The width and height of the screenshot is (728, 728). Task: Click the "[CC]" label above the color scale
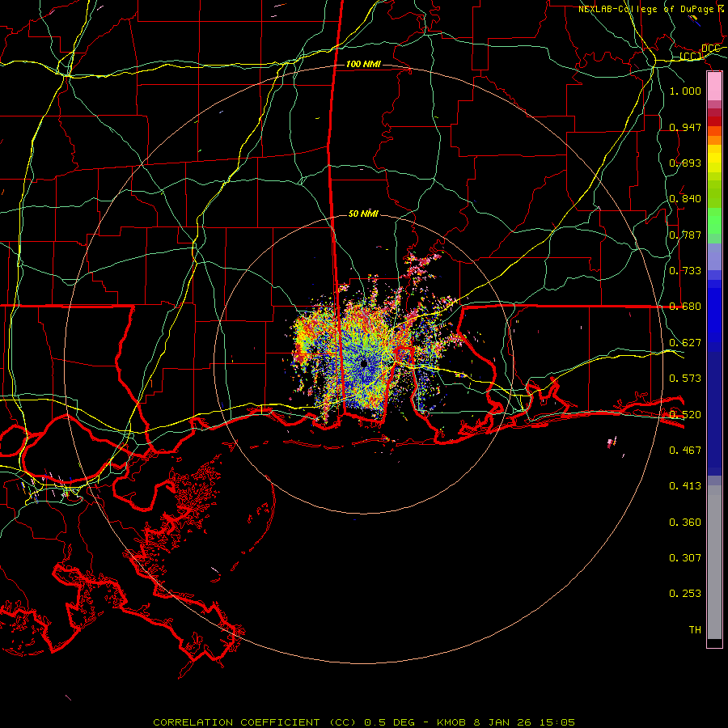pos(691,57)
